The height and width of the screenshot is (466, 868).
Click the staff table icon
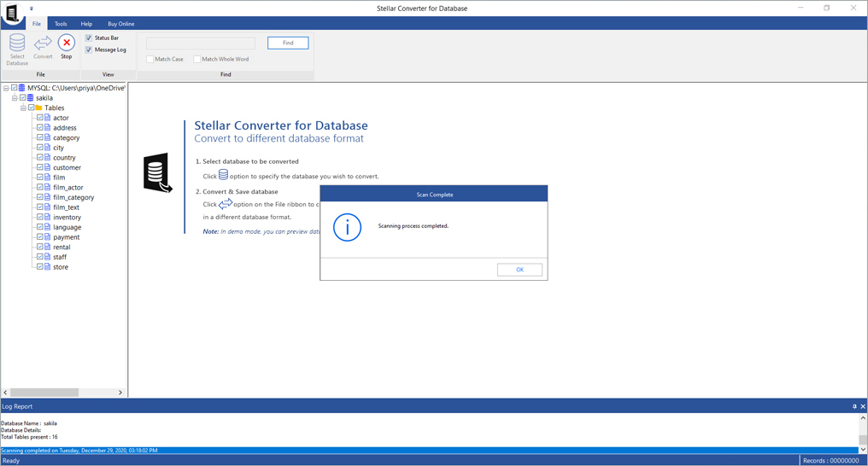click(48, 257)
